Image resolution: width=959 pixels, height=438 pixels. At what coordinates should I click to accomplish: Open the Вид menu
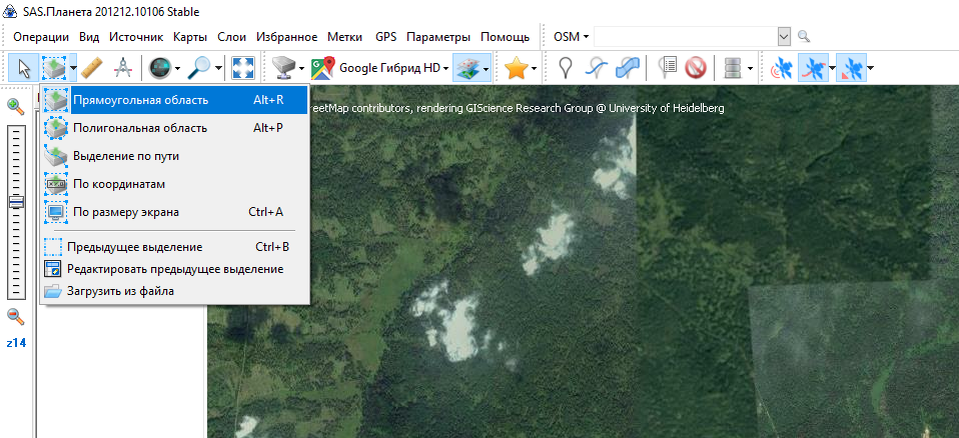click(89, 37)
